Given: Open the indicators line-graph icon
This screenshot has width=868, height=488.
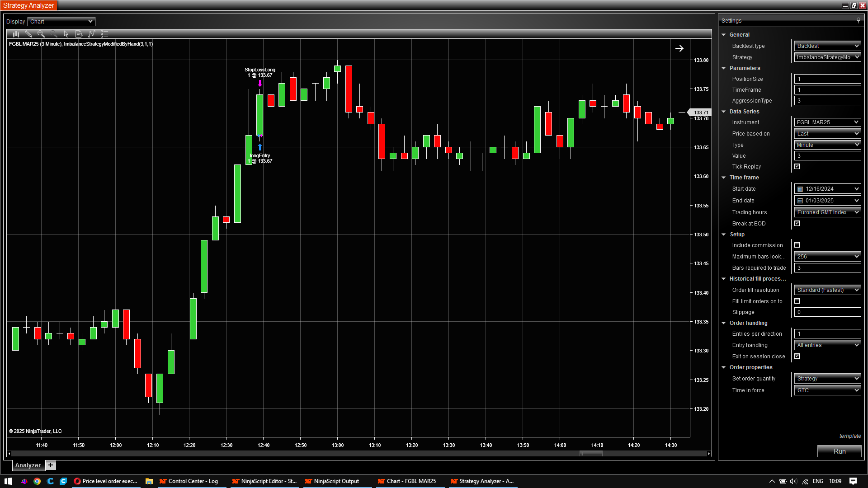Looking at the screenshot, I should point(91,34).
